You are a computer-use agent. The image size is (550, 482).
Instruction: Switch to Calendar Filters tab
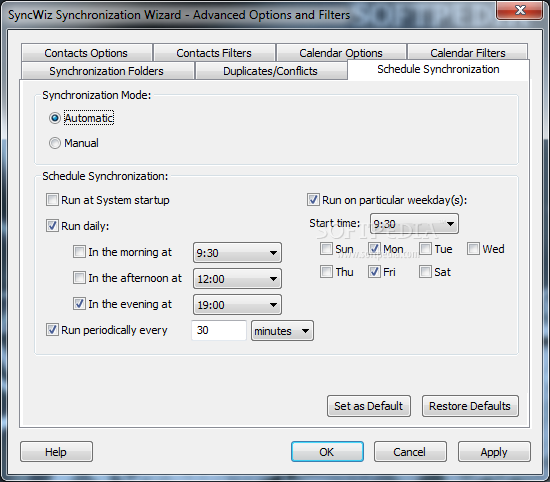468,53
